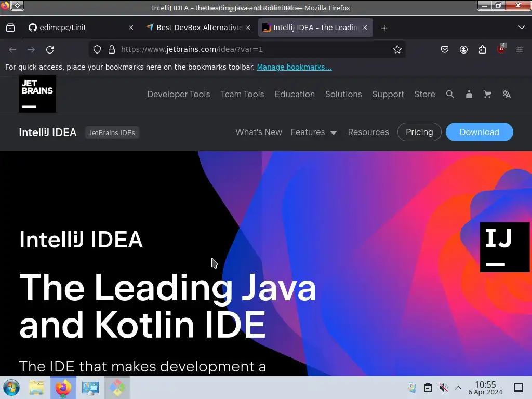Image resolution: width=532 pixels, height=399 pixels.
Task: Close the Best DevBox Alternatives tab
Action: click(x=248, y=28)
